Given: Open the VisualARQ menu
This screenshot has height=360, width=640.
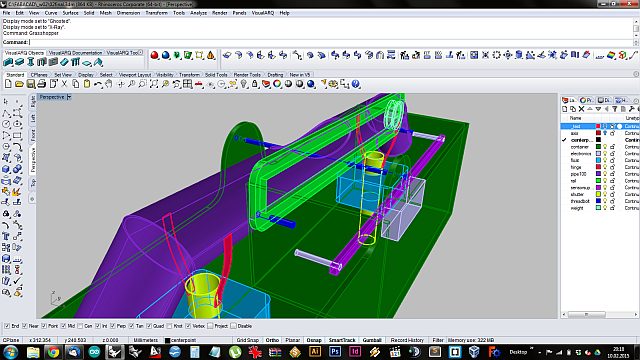Looking at the screenshot, I should click(x=262, y=13).
